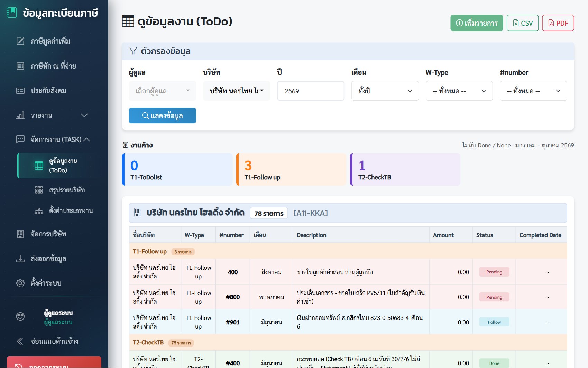Open the ภาษีมูลค่าเพิ่ม menu item
This screenshot has height=368, width=588.
54,41
